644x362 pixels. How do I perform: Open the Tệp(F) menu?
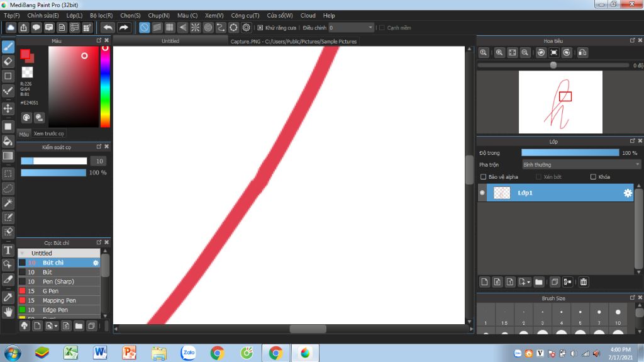pos(11,15)
